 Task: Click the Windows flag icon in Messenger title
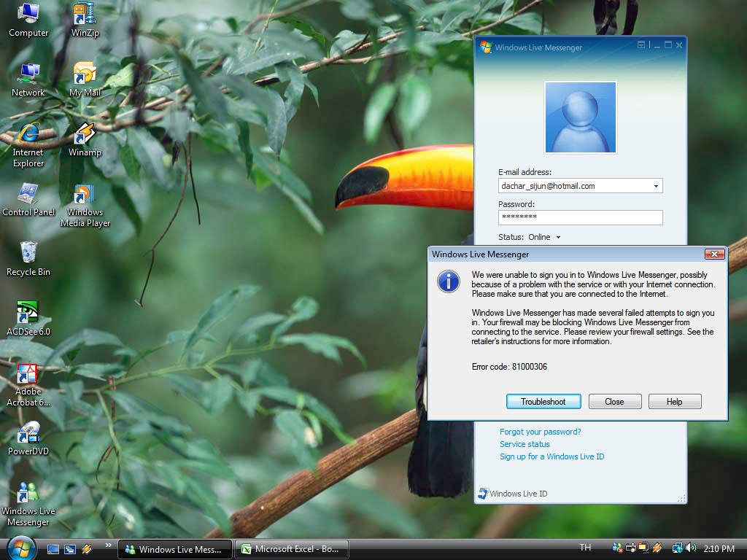click(x=485, y=47)
